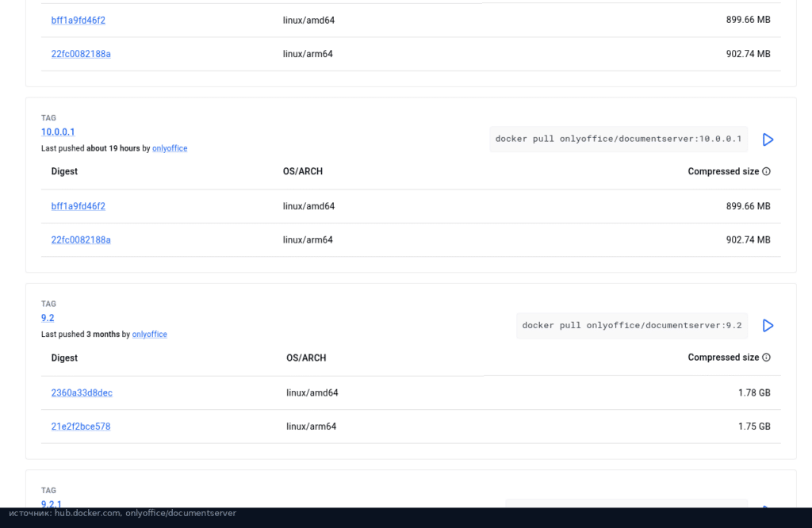Click the docker pull onlyoffice/documentserver:10.0.0.1 command box
The height and width of the screenshot is (528, 812).
(619, 139)
